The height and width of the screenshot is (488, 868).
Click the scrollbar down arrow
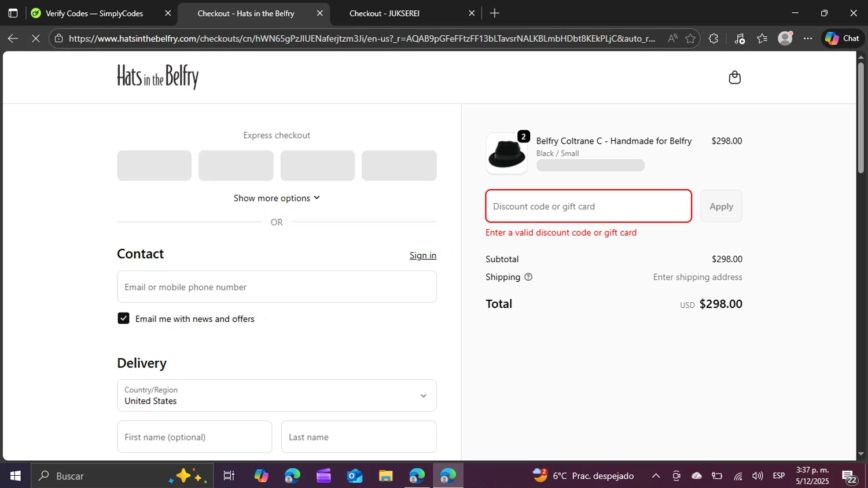(x=860, y=454)
